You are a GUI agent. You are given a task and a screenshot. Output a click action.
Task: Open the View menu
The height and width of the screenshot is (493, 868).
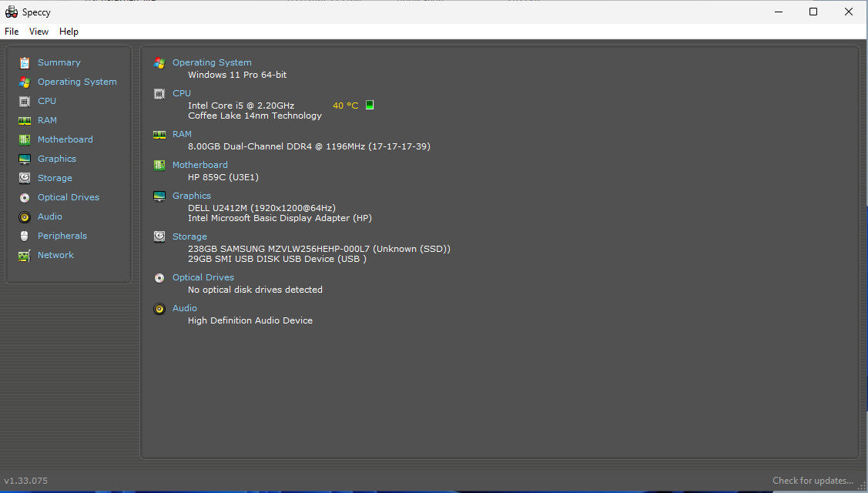point(39,32)
